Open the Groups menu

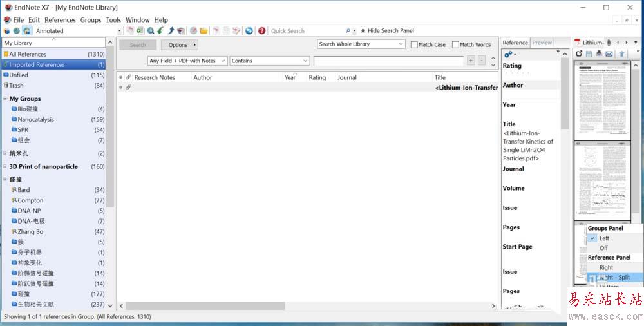[91, 20]
